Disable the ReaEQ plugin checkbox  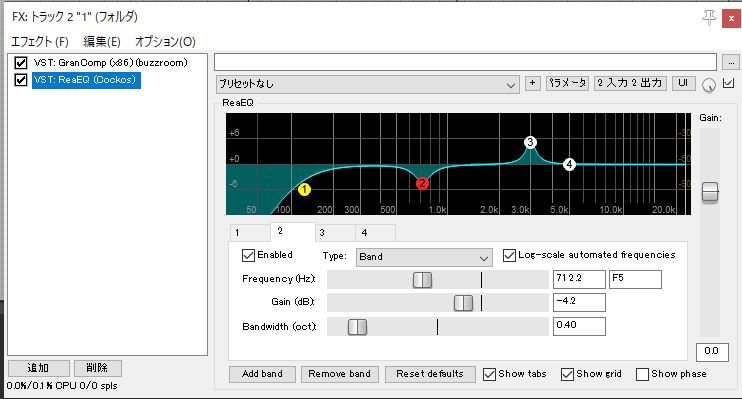coord(20,80)
